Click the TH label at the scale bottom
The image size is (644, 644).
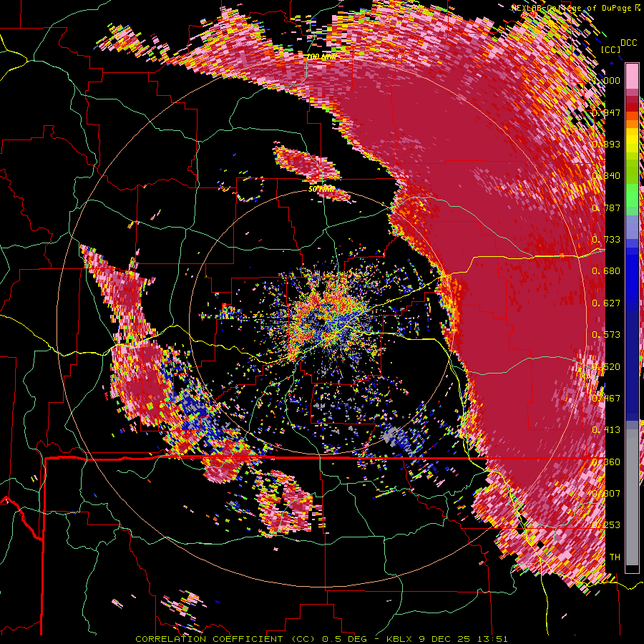tap(615, 557)
